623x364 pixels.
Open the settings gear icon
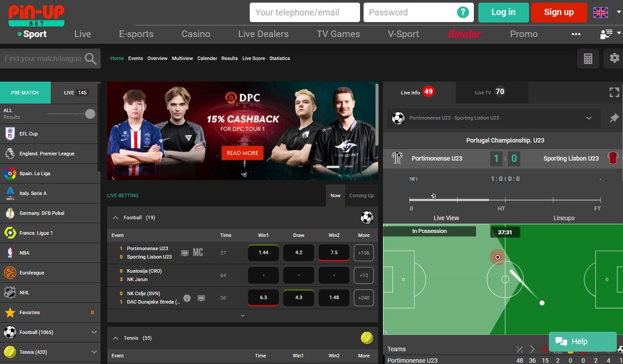[x=614, y=58]
